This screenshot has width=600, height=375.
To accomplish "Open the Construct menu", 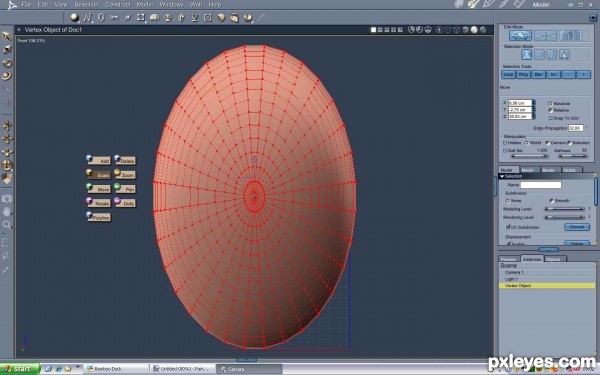I will pyautogui.click(x=117, y=5).
